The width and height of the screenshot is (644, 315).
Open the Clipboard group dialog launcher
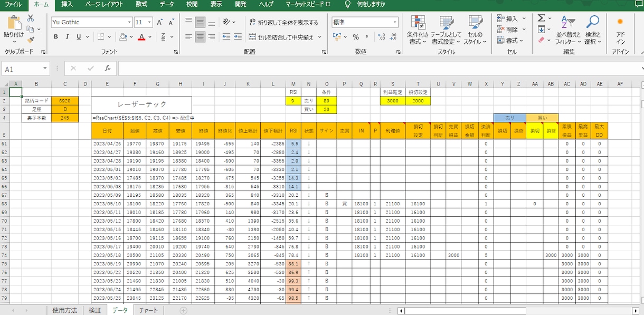pos(43,52)
